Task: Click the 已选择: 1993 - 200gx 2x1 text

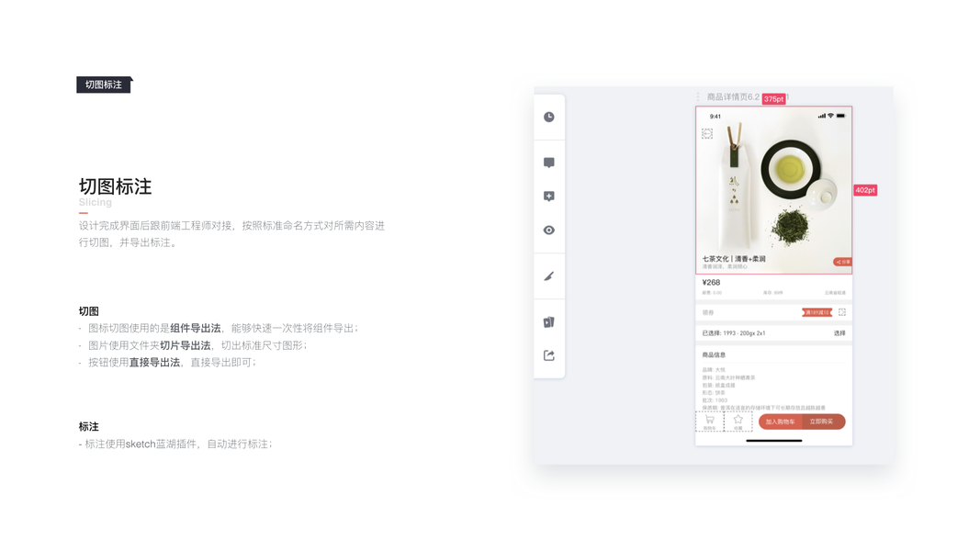Action: tap(734, 333)
